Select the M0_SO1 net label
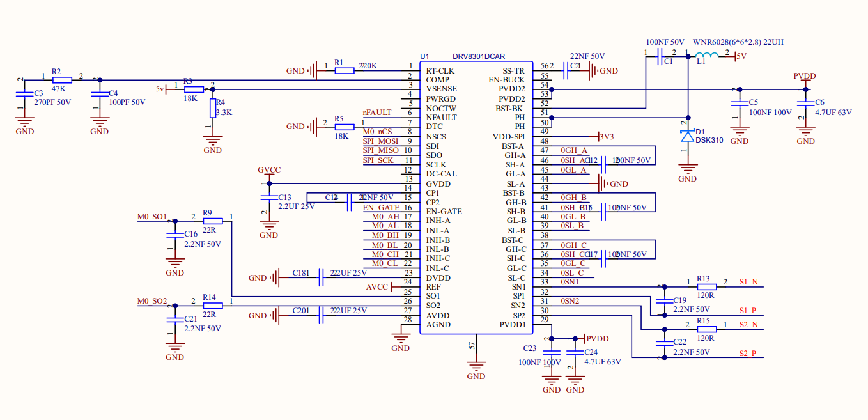This screenshot has height=420, width=868. (152, 217)
